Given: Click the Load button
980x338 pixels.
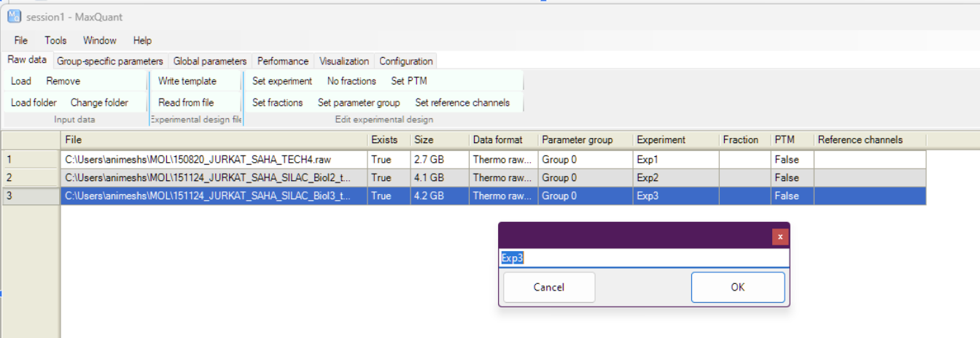Looking at the screenshot, I should (21, 81).
